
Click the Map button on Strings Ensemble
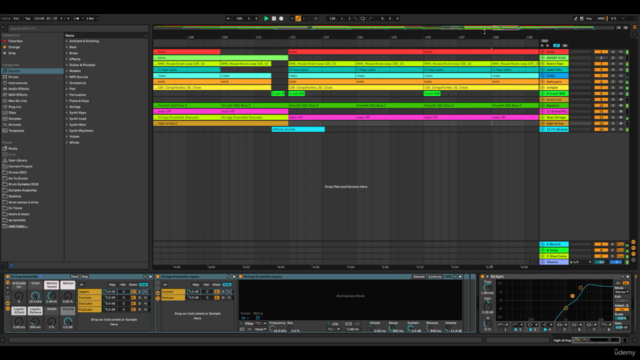(85, 277)
